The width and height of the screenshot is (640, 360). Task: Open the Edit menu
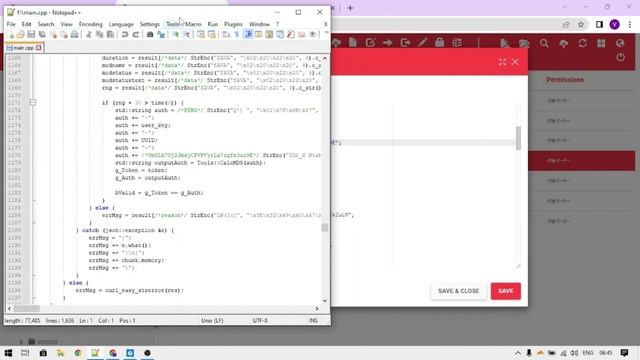pyautogui.click(x=27, y=24)
